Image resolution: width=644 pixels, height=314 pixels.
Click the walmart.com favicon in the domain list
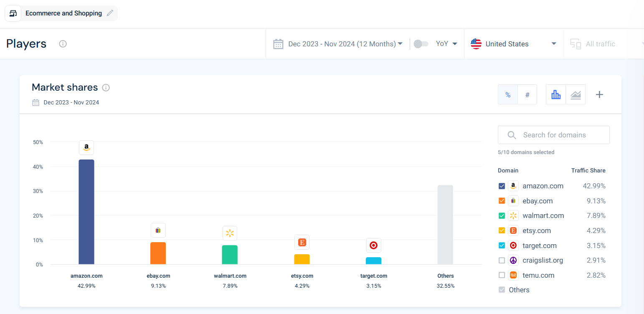click(x=513, y=215)
